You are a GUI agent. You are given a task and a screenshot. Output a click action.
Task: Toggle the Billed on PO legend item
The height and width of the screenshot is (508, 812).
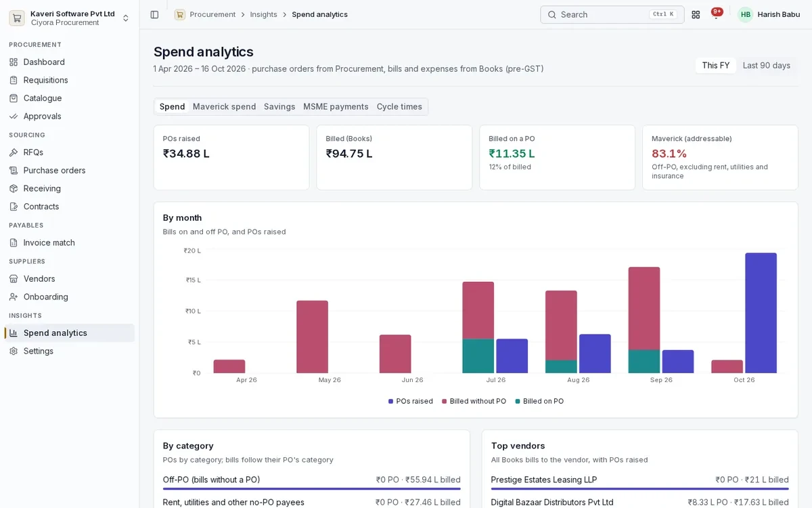539,402
